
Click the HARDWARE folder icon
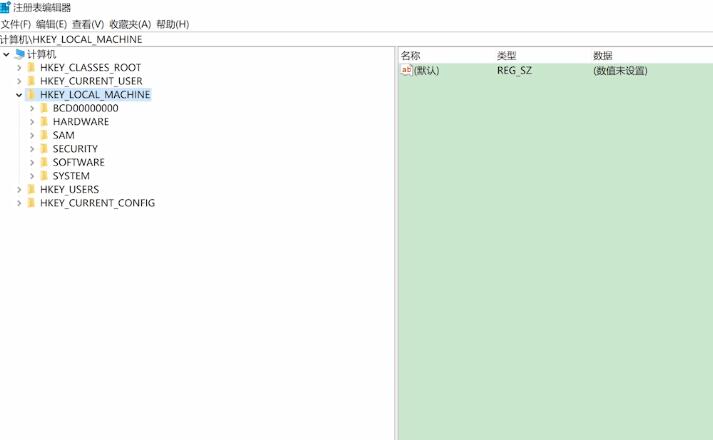(44, 121)
